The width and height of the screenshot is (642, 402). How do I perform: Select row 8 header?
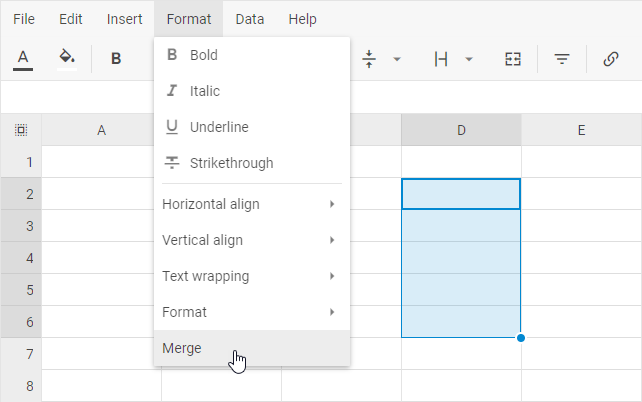[x=21, y=386]
